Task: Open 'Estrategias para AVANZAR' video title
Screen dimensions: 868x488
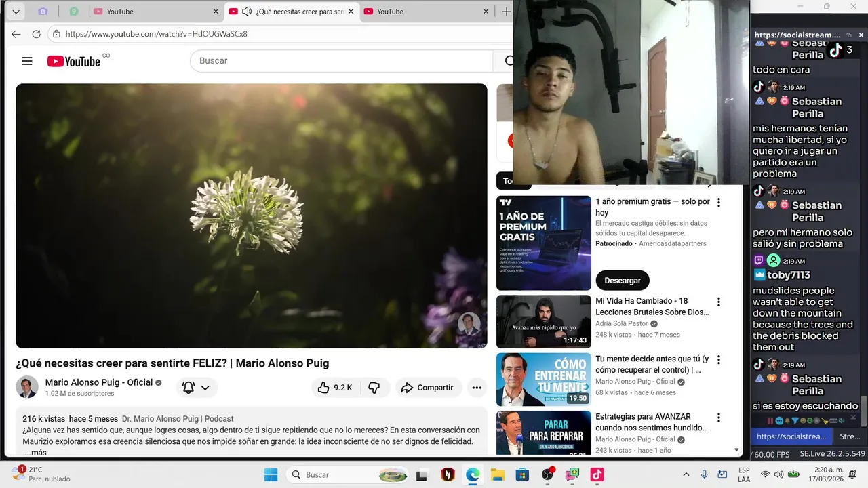Action: (652, 422)
